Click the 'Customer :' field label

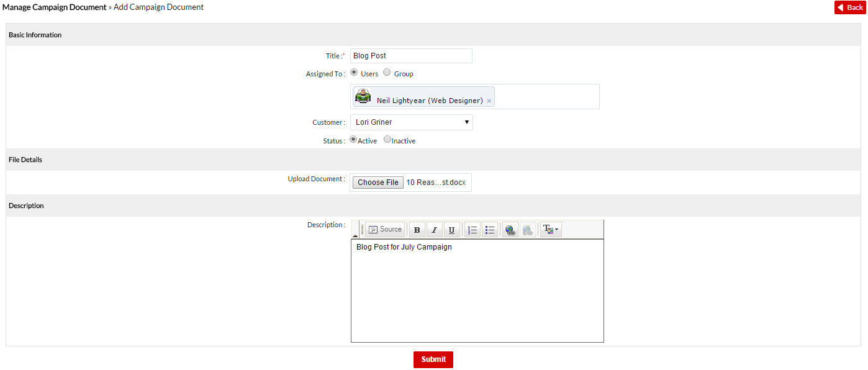(328, 122)
